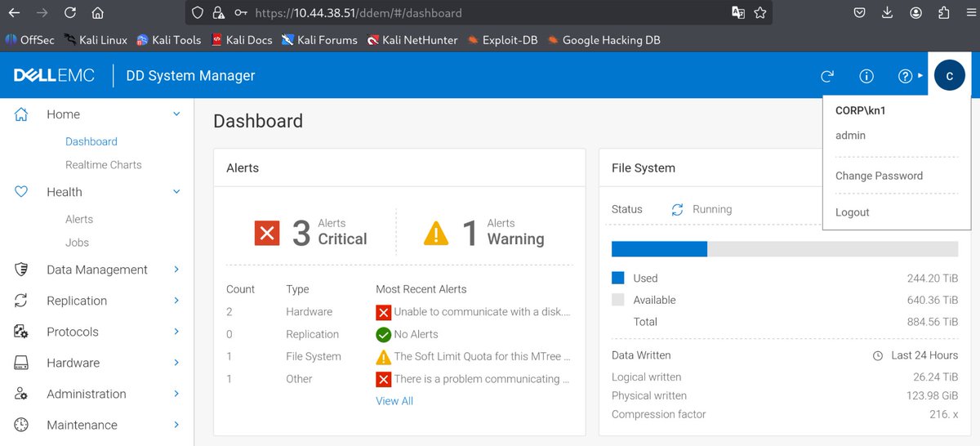Click the blue Used legend swatch
Image resolution: width=980 pixels, height=446 pixels.
617,278
